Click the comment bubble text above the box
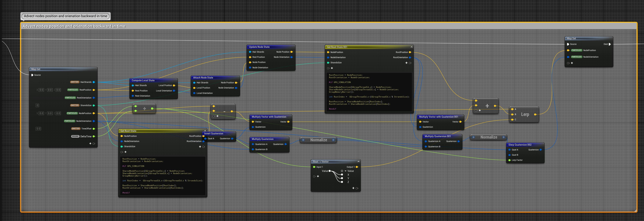The height and width of the screenshot is (221, 644). (x=65, y=16)
